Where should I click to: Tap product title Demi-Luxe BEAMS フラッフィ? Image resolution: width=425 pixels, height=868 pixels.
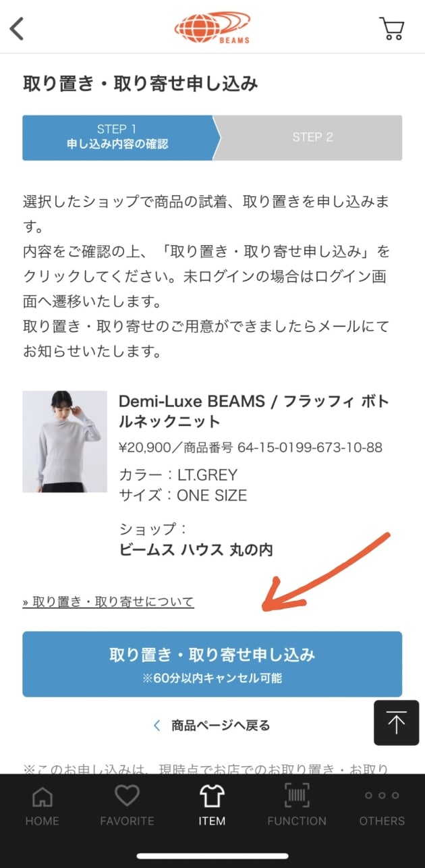pos(254,411)
